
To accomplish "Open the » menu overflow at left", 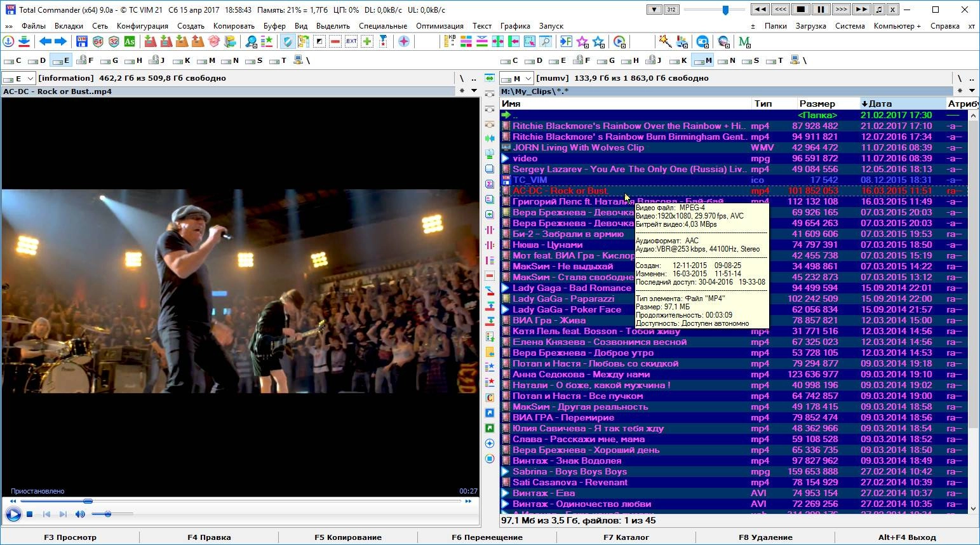I will pyautogui.click(x=9, y=26).
